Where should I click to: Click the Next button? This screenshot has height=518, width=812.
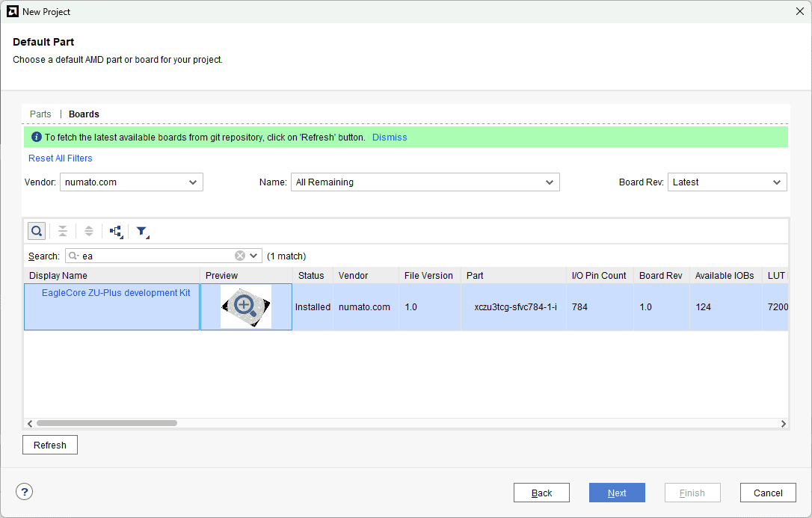(617, 493)
